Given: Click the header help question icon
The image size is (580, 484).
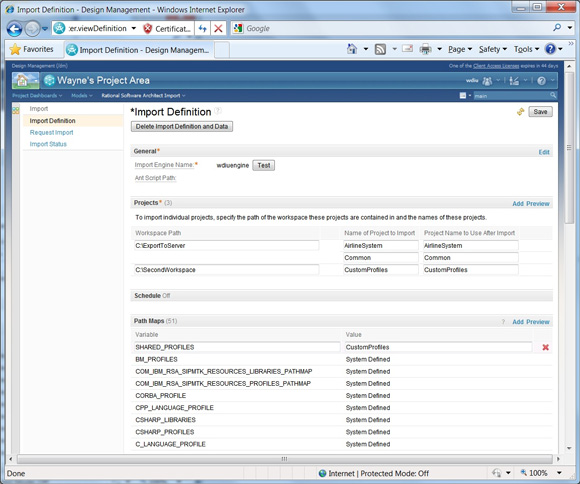Looking at the screenshot, I should (x=542, y=81).
